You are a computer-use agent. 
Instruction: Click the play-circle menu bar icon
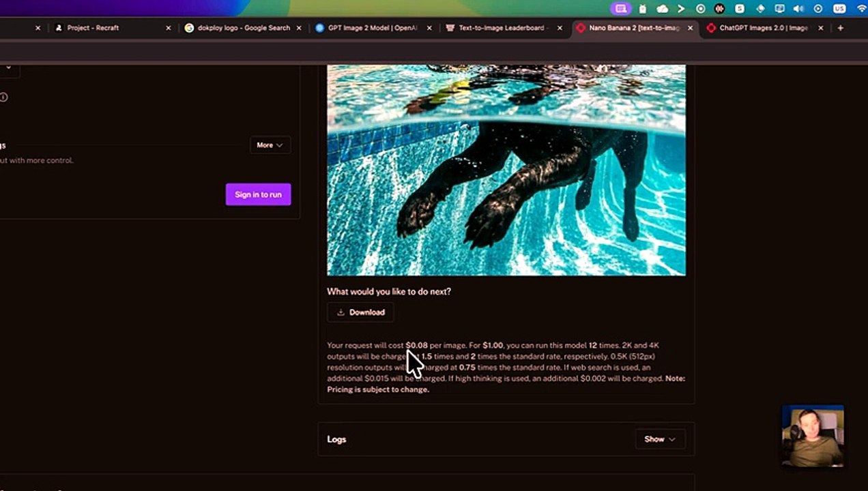[818, 9]
